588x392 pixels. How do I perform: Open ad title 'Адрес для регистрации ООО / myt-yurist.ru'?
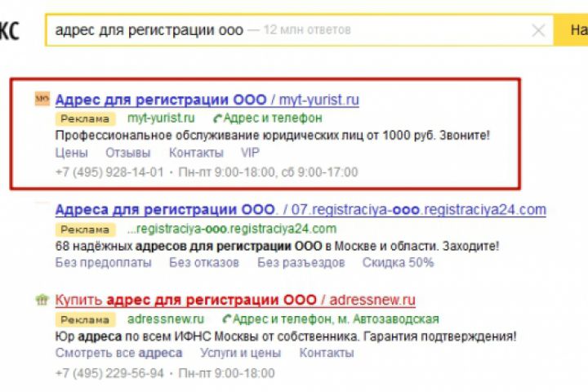point(207,100)
